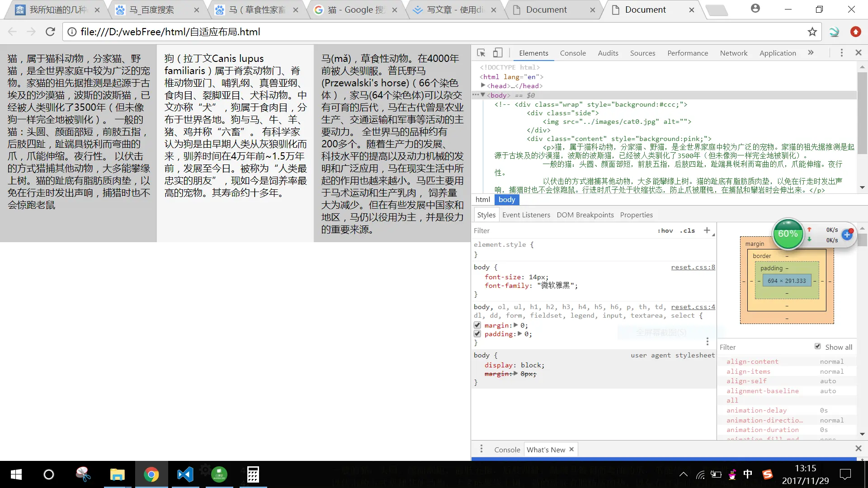Go back in browser history

point(12,32)
